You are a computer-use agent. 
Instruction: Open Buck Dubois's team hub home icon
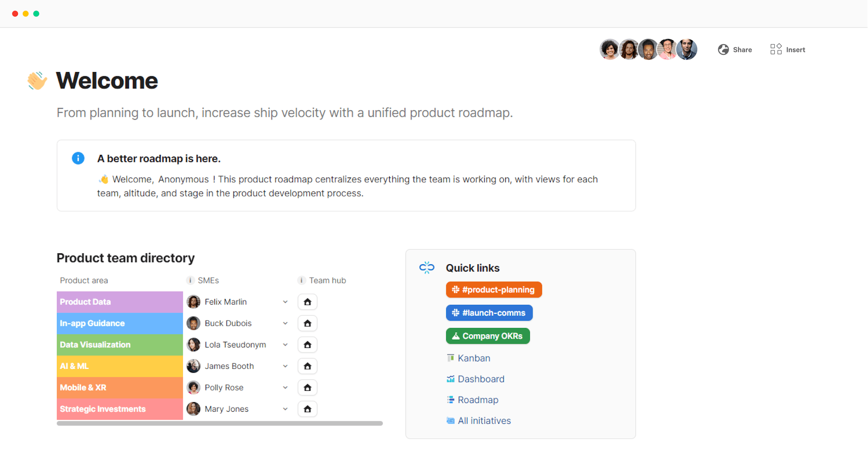click(x=307, y=323)
